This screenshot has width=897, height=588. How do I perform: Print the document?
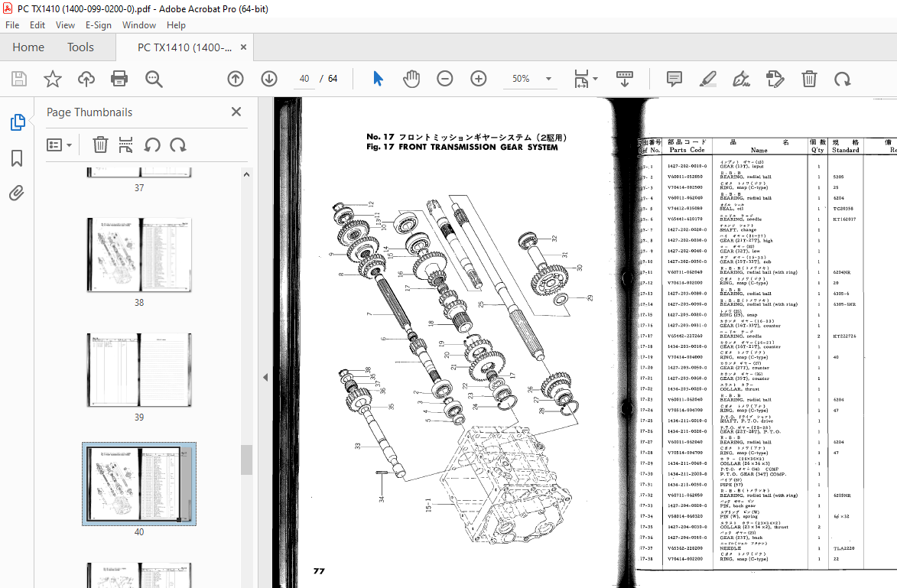119,79
